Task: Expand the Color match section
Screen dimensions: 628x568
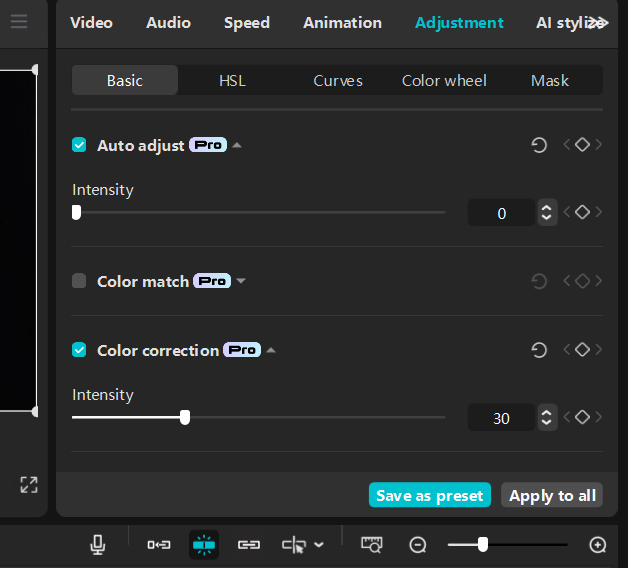Action: [241, 281]
